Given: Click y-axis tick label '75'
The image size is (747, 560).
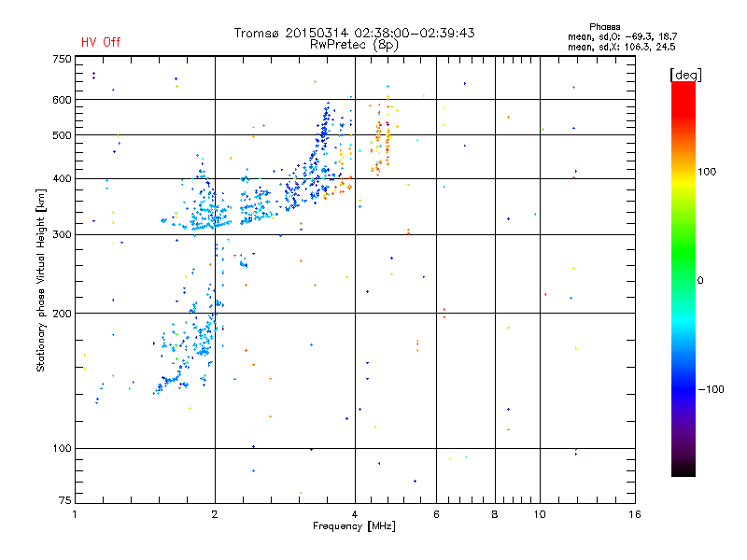Looking at the screenshot, I should [65, 500].
